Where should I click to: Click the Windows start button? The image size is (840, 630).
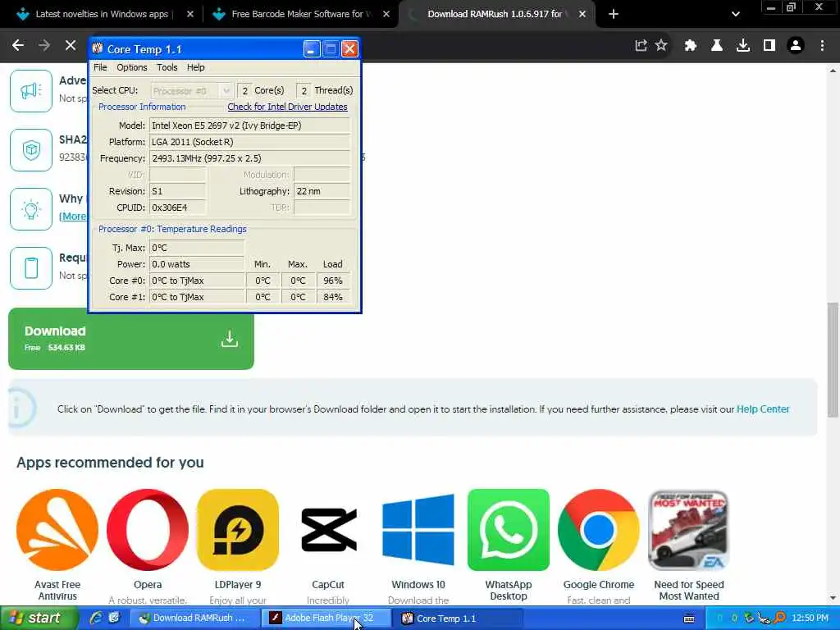(39, 619)
